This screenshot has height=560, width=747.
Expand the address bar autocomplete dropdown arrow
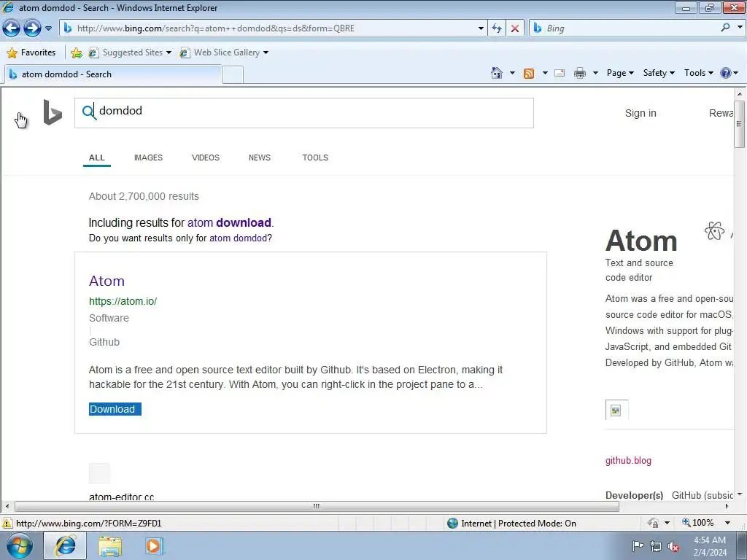(481, 28)
